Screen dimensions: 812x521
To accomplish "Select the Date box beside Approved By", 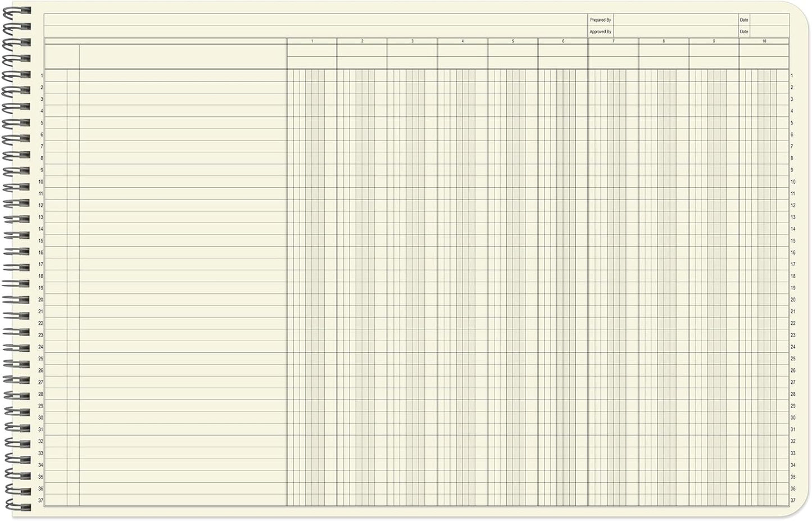I will pos(744,31).
